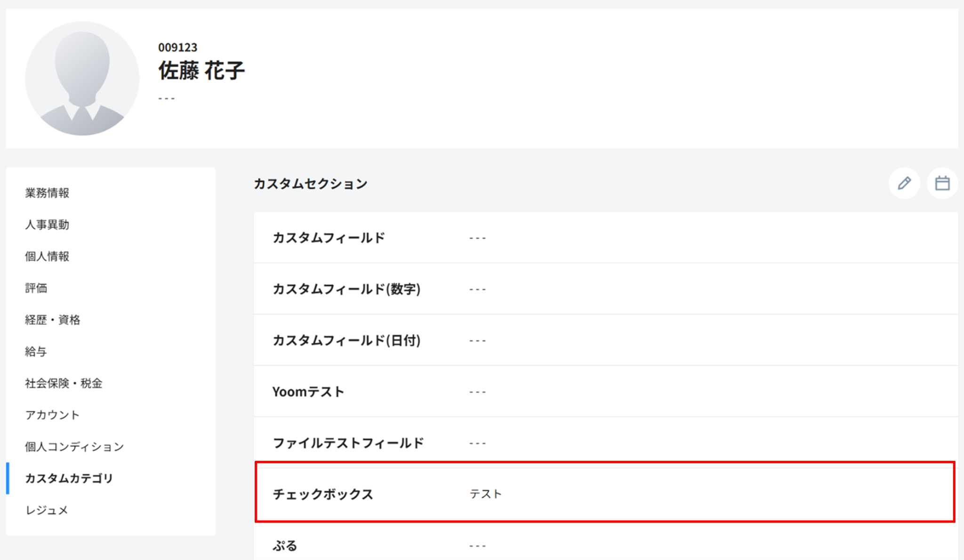The height and width of the screenshot is (560, 964).
Task: Click the employee name 佐藤 花子
Action: point(201,71)
